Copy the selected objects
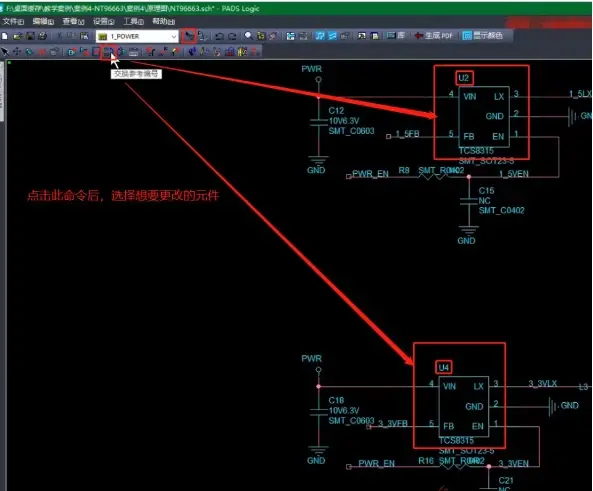Viewport: 593px width, 491px height. 71,36
